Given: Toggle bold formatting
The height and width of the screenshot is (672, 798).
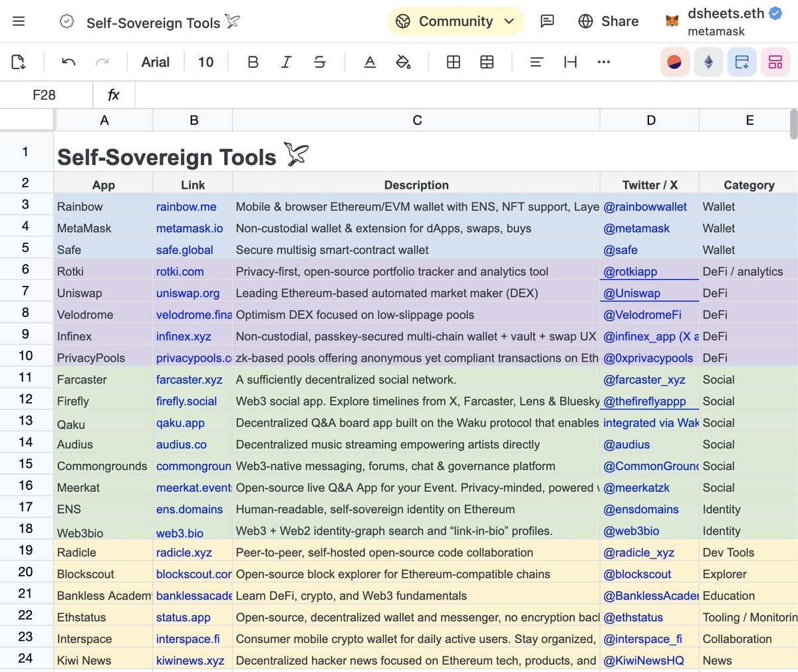Looking at the screenshot, I should [253, 62].
